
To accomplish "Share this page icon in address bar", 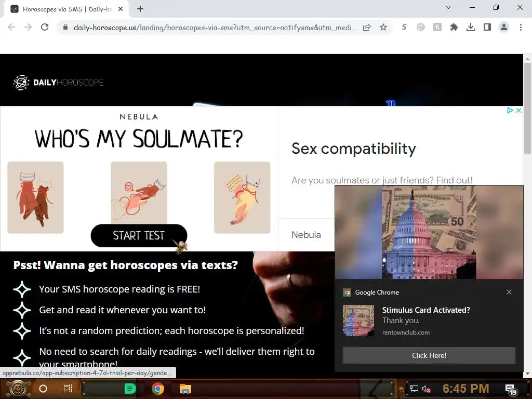I will (367, 27).
